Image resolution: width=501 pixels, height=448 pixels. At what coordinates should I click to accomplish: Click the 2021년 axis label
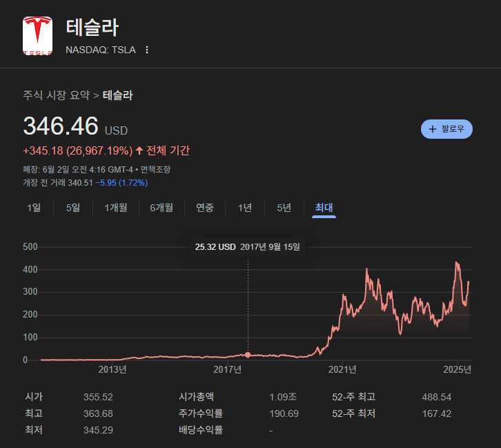342,370
